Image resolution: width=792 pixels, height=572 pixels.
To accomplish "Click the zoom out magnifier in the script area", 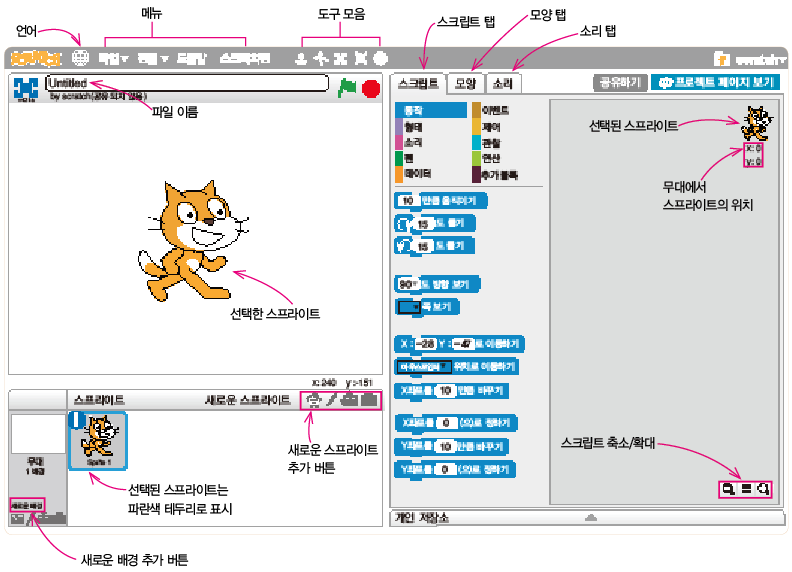I will point(728,489).
